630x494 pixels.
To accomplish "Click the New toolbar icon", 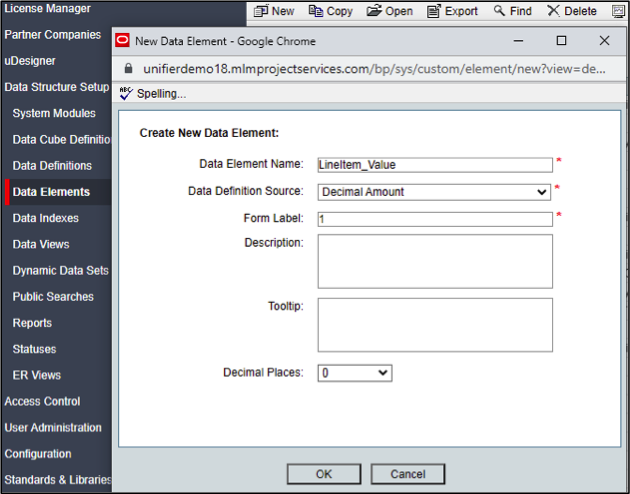I will 261,11.
